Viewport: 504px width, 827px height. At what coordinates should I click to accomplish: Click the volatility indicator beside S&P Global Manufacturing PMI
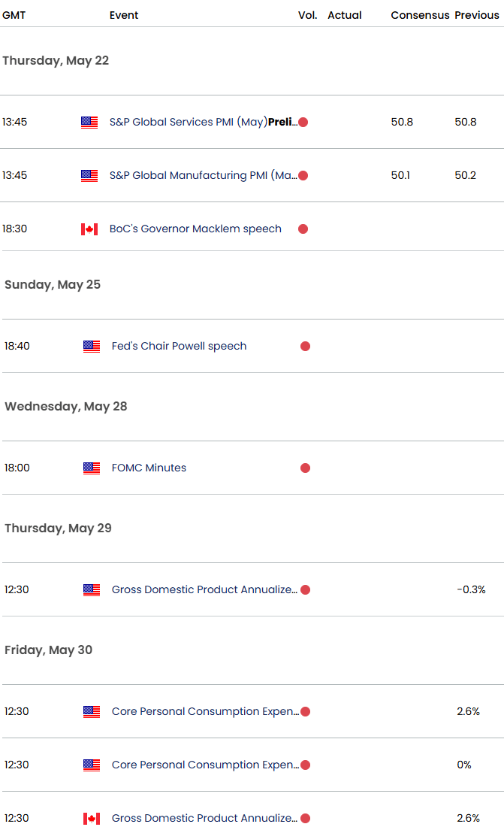click(x=303, y=175)
